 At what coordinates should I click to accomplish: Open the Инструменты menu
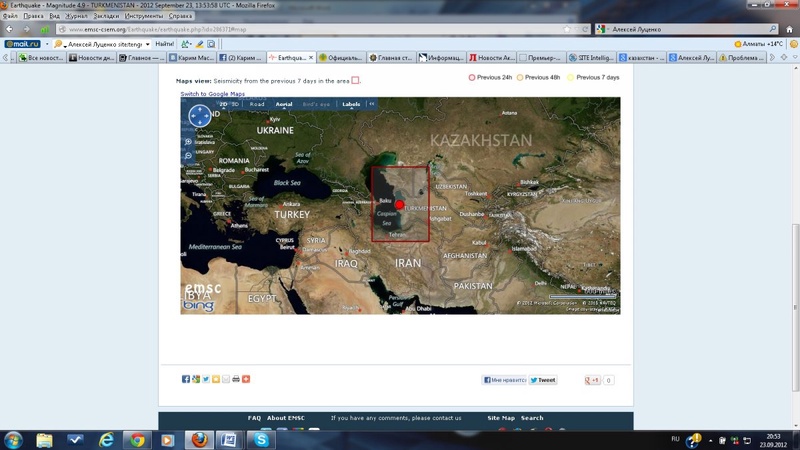tap(144, 16)
